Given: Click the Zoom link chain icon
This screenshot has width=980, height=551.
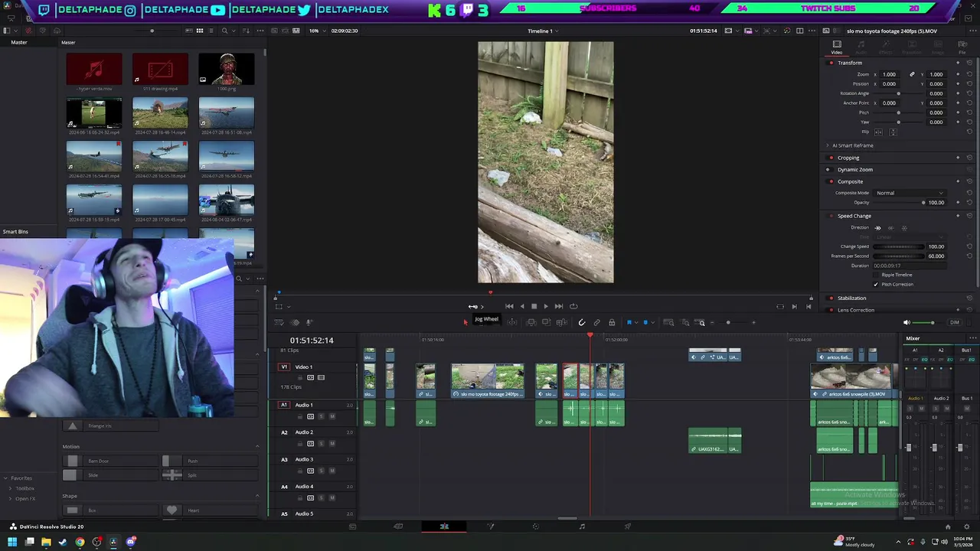Looking at the screenshot, I should (x=912, y=74).
